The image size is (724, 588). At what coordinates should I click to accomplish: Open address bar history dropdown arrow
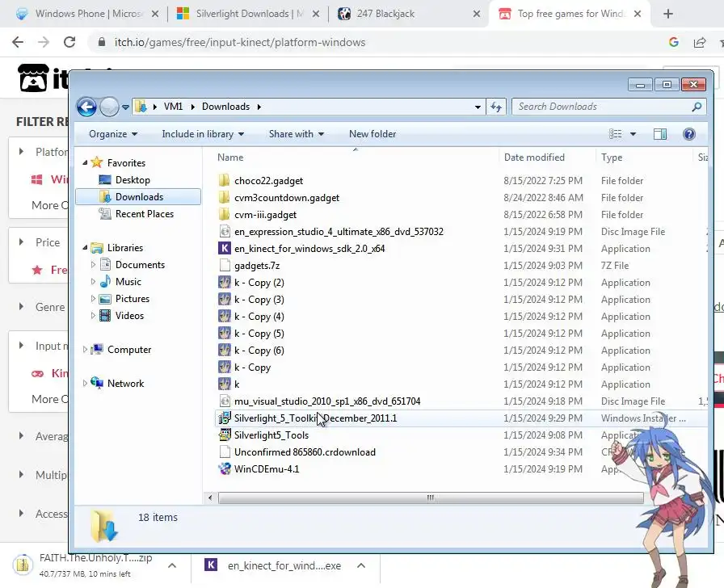(478, 107)
